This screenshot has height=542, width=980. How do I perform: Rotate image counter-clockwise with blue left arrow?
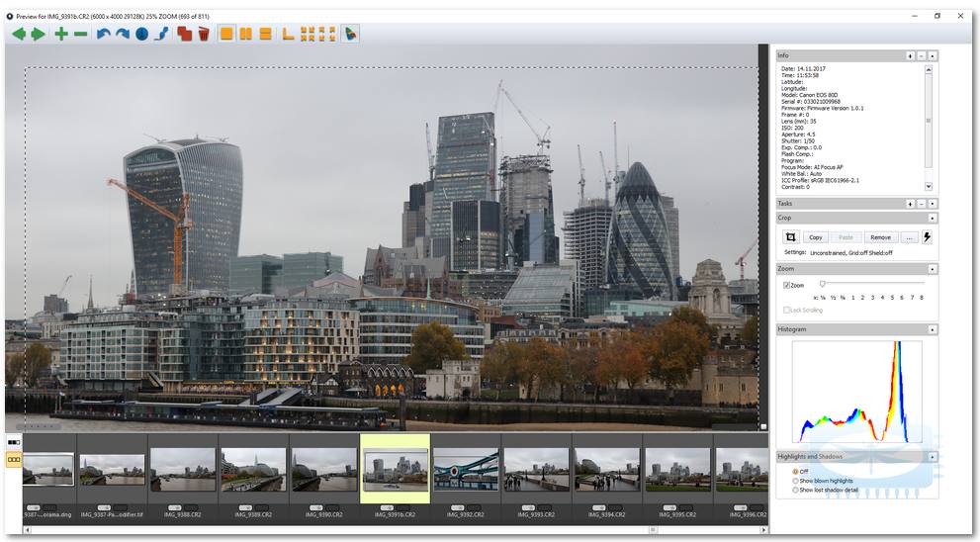tap(103, 34)
